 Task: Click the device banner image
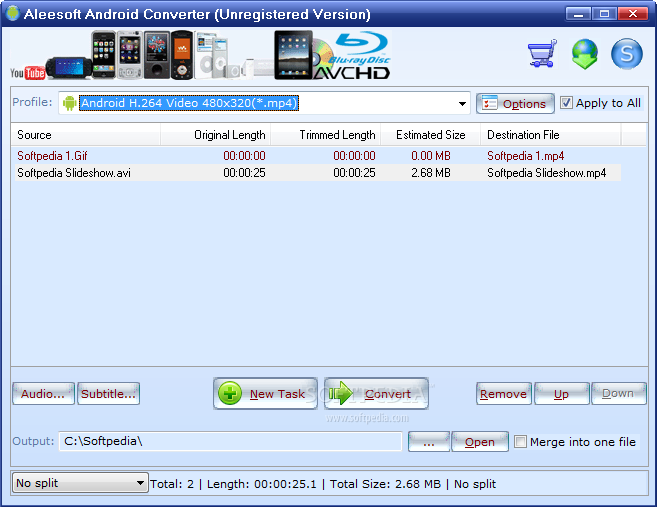[200, 54]
